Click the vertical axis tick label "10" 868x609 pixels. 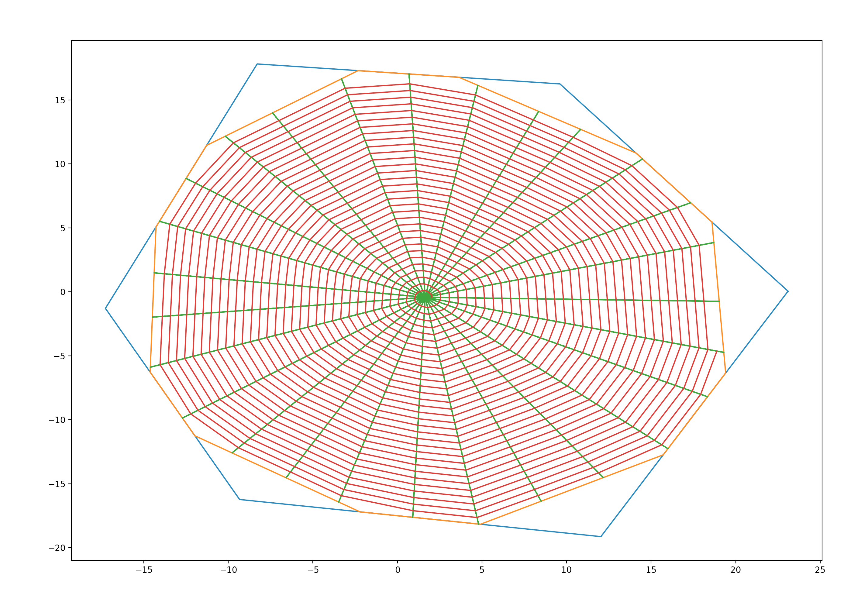coord(60,164)
